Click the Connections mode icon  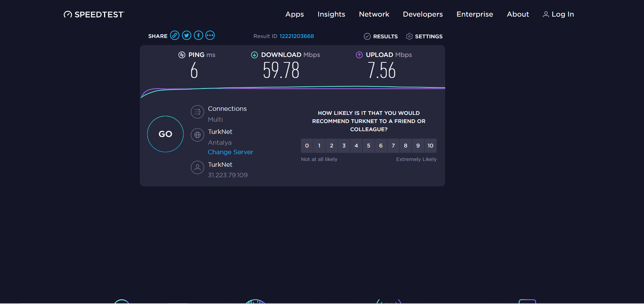coord(197,112)
